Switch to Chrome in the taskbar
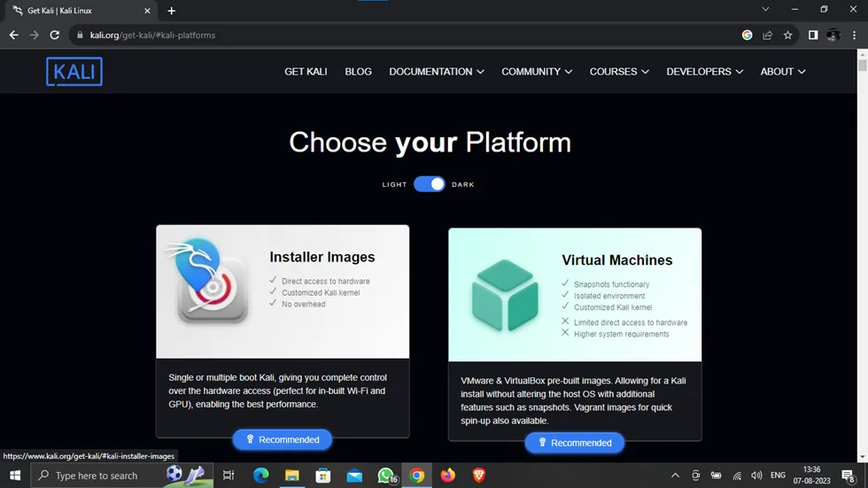Image resolution: width=868 pixels, height=488 pixels. coord(417,476)
